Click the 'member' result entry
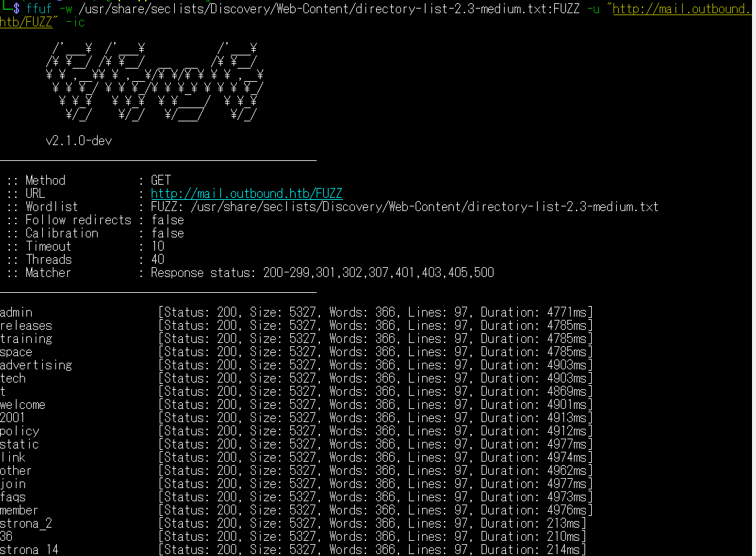Image resolution: width=756 pixels, height=556 pixels. click(x=19, y=510)
